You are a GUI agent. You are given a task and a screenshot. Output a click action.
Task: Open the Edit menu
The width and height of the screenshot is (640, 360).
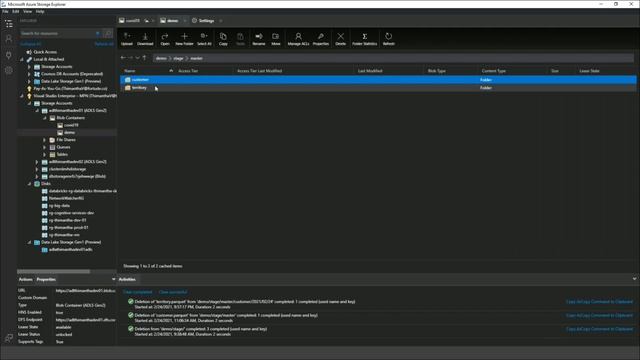point(16,11)
